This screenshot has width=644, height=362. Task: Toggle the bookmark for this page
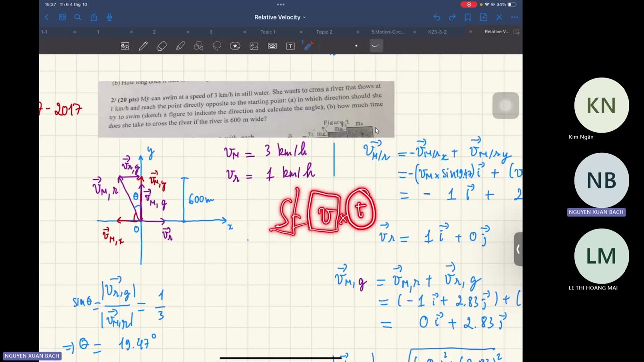point(468,17)
